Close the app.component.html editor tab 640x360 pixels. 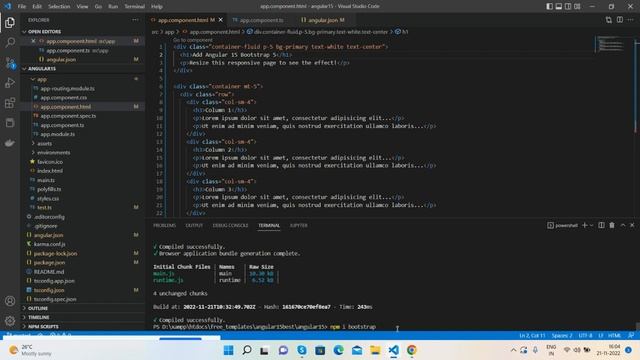pyautogui.click(x=221, y=20)
